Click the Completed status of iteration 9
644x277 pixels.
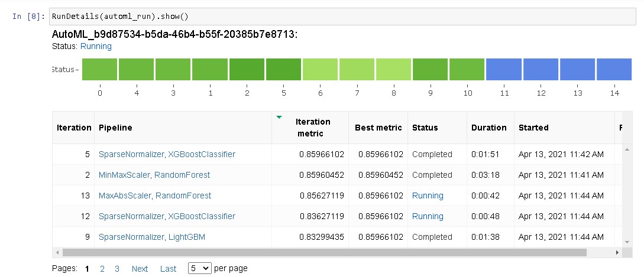coord(432,237)
